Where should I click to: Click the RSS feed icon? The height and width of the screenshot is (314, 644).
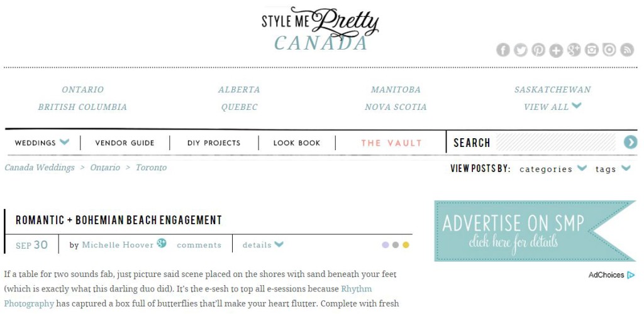point(626,50)
